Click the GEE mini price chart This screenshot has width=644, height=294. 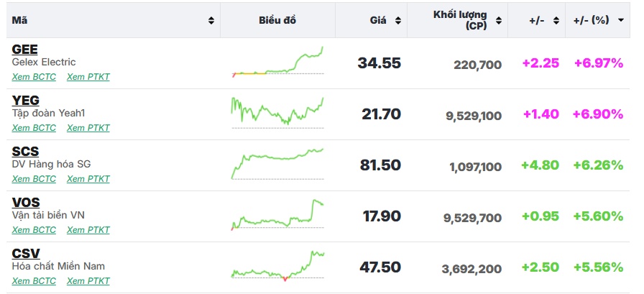(x=277, y=62)
